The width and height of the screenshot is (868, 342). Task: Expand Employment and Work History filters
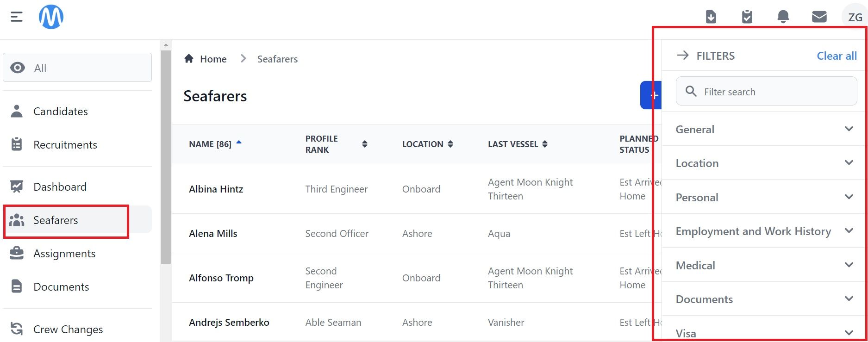pyautogui.click(x=764, y=231)
